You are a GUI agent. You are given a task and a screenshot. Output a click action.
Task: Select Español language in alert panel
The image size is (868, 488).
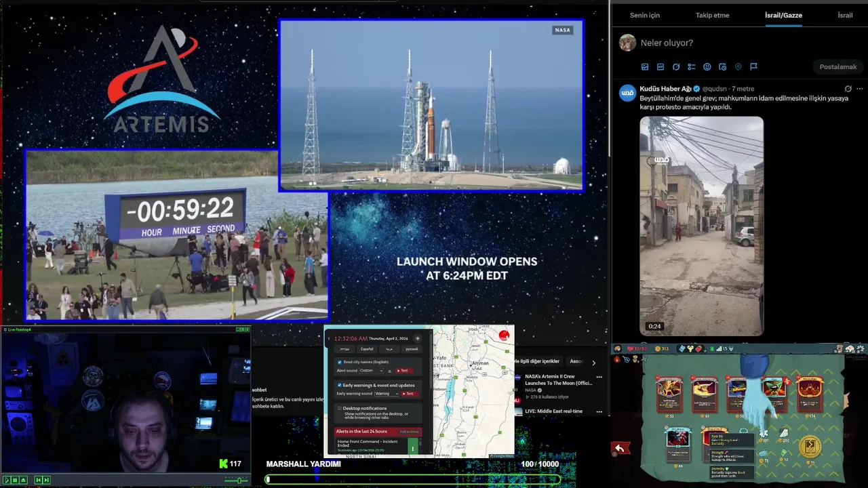[x=367, y=349]
